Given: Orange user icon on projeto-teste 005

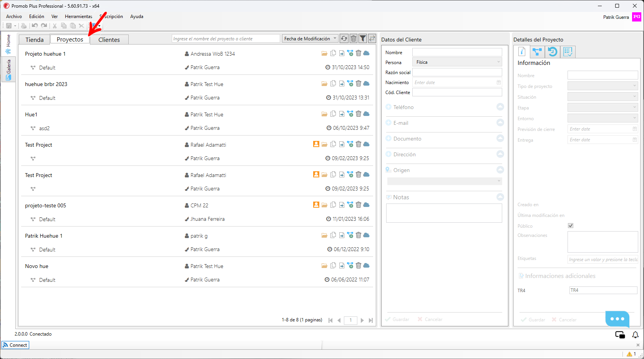Looking at the screenshot, I should pos(316,205).
